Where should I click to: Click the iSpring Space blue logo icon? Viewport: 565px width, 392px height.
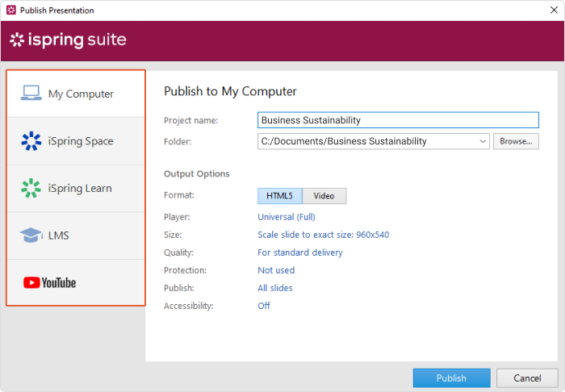pyautogui.click(x=31, y=141)
